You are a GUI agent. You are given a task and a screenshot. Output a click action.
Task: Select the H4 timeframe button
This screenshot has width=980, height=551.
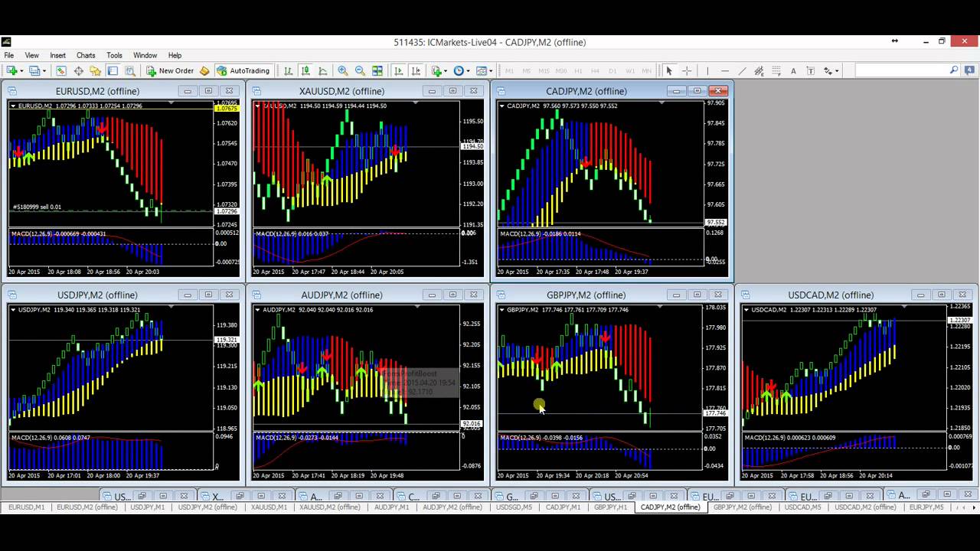[x=595, y=70]
